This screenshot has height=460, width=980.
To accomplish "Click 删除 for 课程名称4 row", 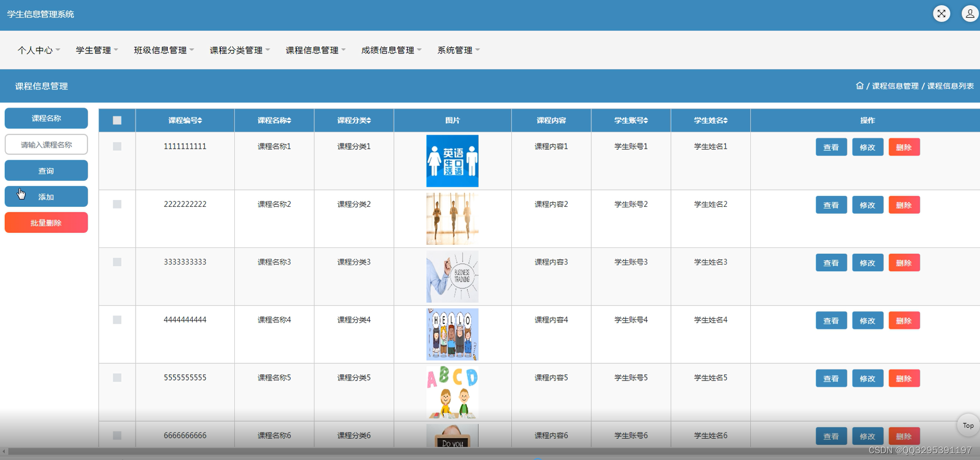I will tap(904, 320).
